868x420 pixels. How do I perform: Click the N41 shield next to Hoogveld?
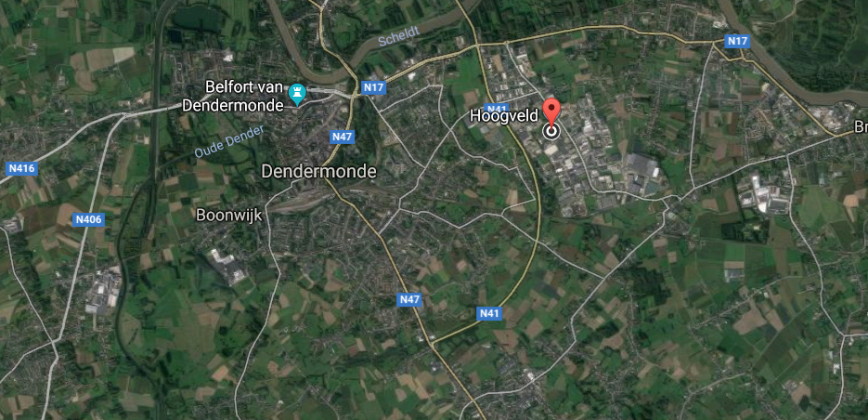pyautogui.click(x=496, y=108)
